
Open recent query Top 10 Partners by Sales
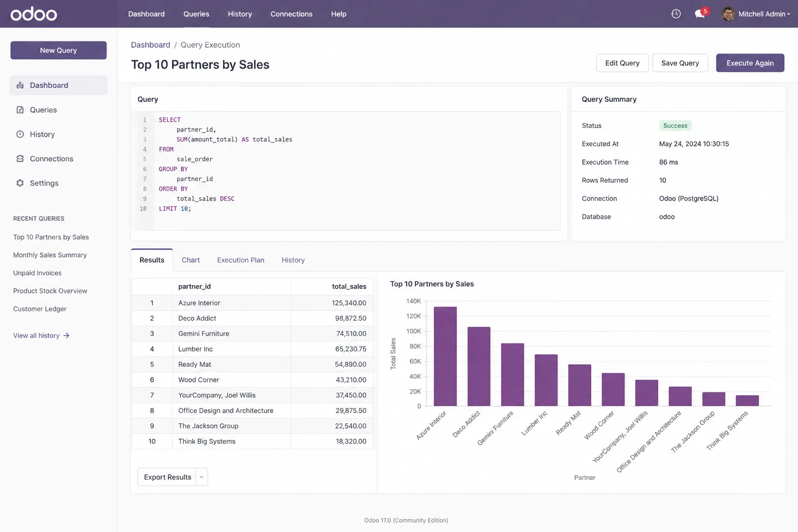click(x=51, y=237)
